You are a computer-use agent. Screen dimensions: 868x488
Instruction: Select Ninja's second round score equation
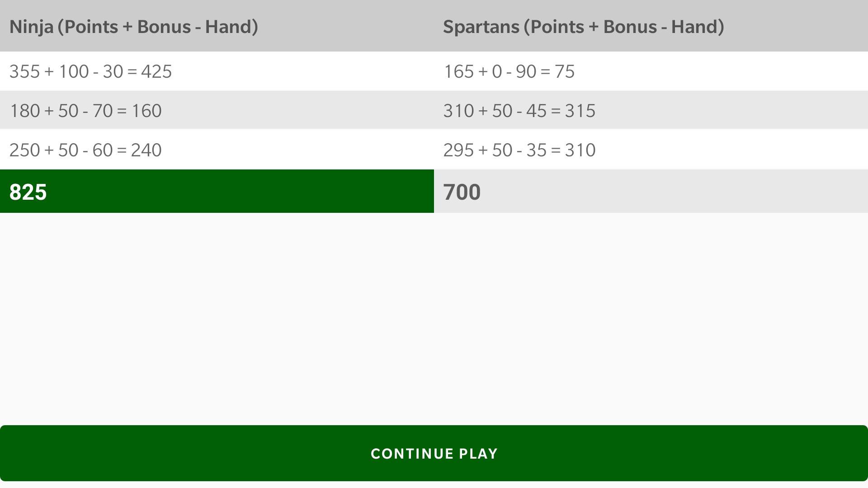pos(85,111)
